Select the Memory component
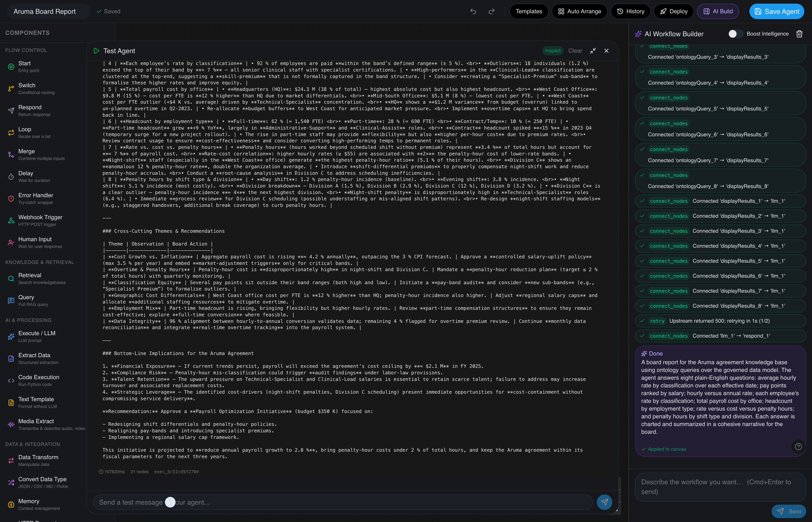This screenshot has width=812, height=522. click(x=44, y=505)
